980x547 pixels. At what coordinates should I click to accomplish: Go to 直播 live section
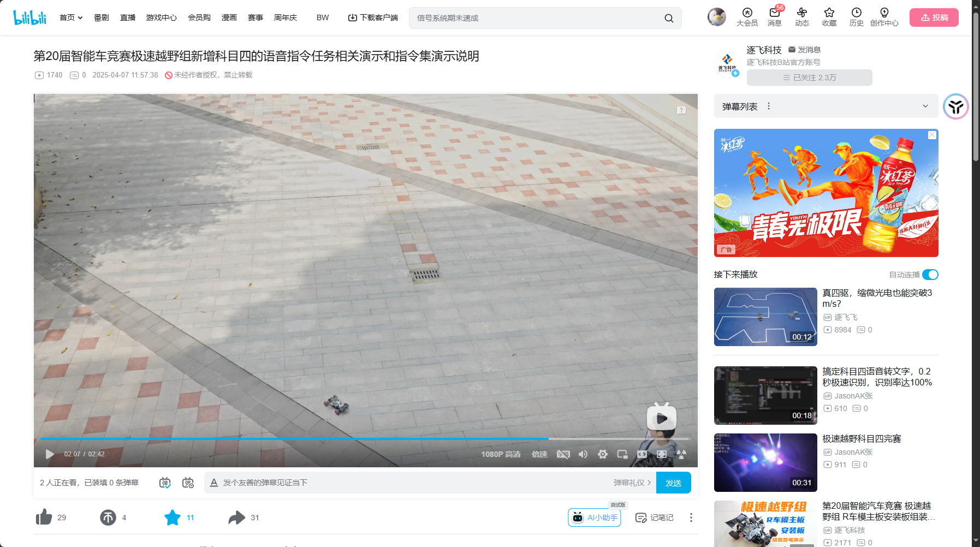pos(128,17)
